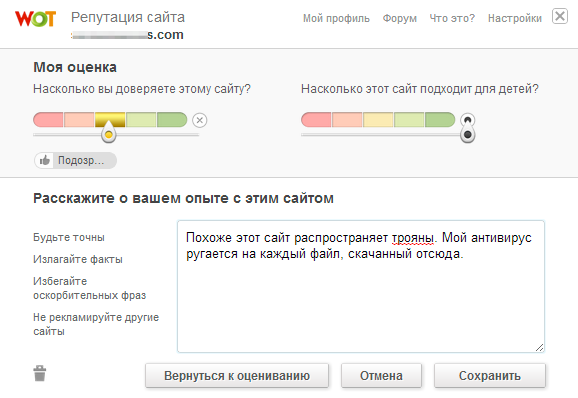Click Вернуться к оцениванию button
578x398 pixels.
pyautogui.click(x=237, y=376)
